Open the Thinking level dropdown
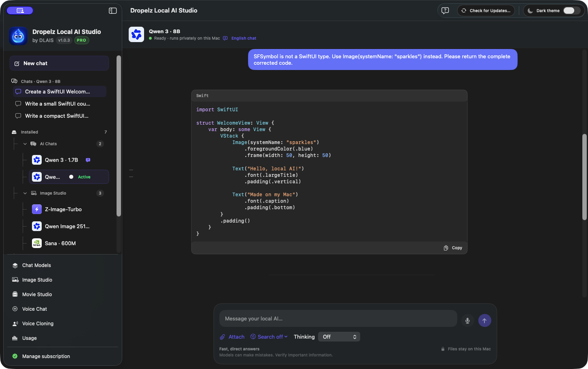The width and height of the screenshot is (588, 369). click(x=339, y=337)
